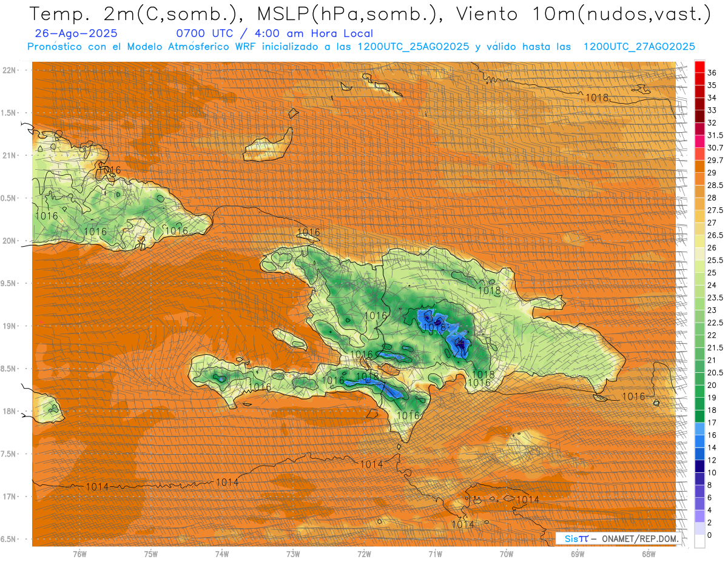Image resolution: width=728 pixels, height=562 pixels.
Task: Click legend value "14" on the color scale
Action: pos(712,447)
